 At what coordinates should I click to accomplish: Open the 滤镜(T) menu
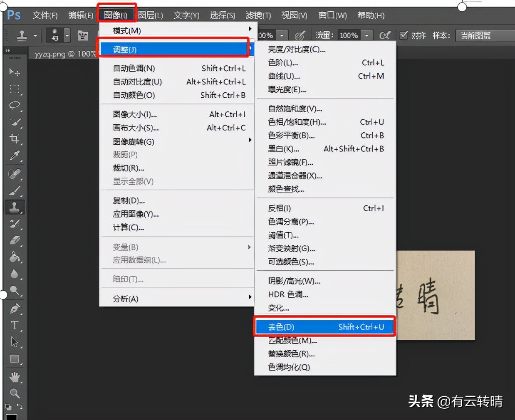point(258,15)
